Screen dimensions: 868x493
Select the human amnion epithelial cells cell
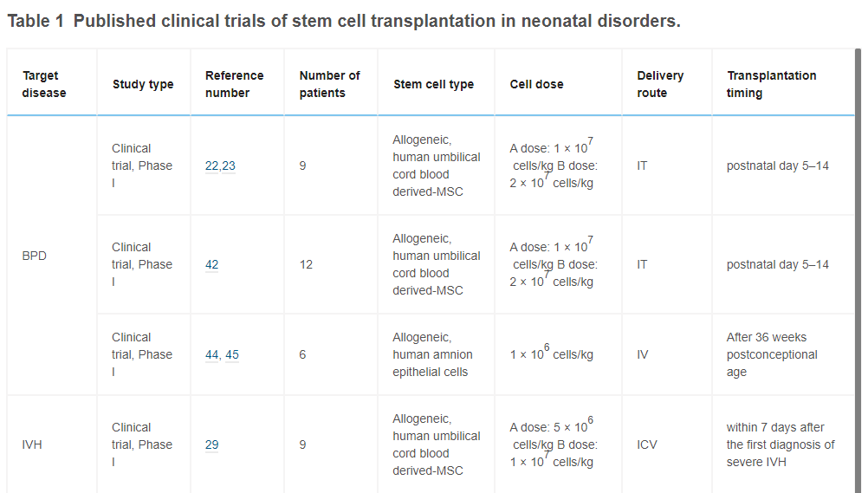point(431,354)
